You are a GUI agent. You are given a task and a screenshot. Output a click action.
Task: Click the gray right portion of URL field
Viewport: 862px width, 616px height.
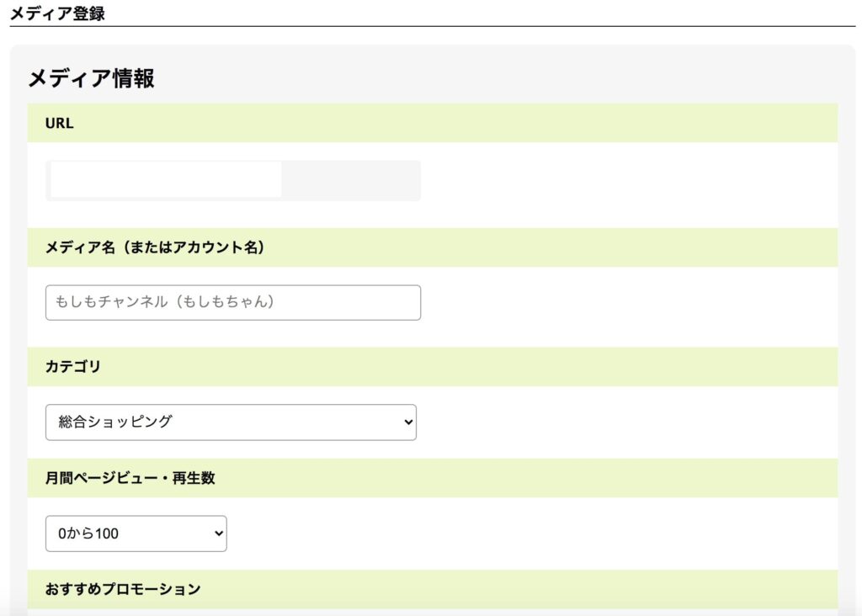click(x=351, y=180)
